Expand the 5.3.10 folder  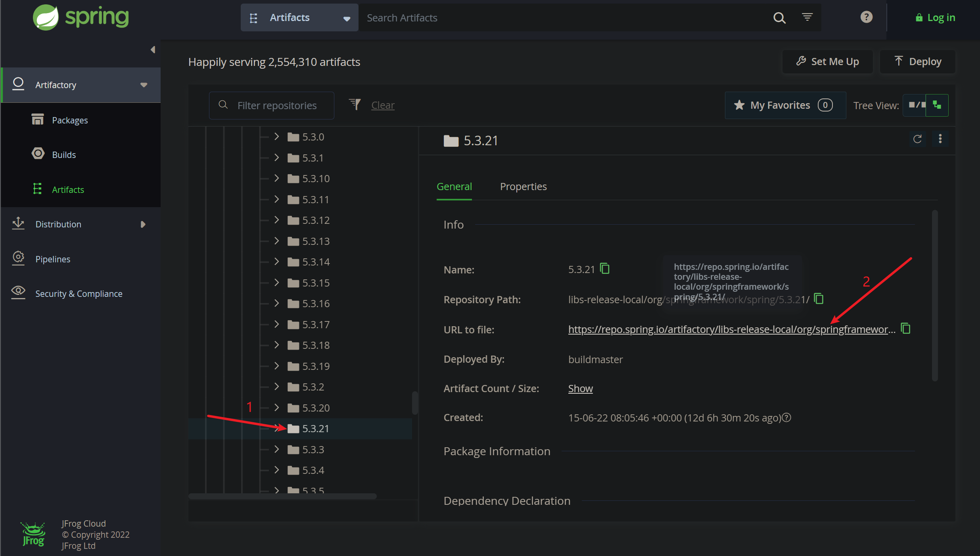point(277,178)
